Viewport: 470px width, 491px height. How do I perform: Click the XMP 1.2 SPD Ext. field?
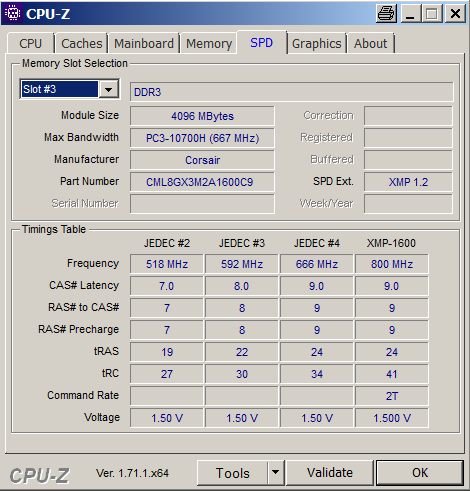tap(408, 182)
